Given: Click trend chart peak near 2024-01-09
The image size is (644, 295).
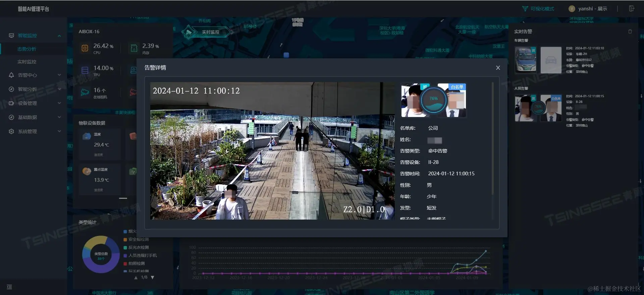Looking at the screenshot, I should [485, 251].
